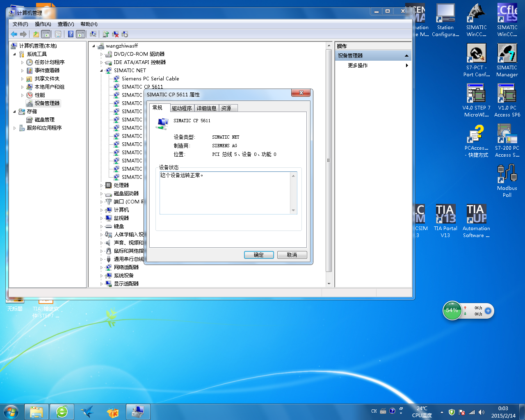Open the 操作(A) menu
Viewport: 525px width, 420px height.
click(x=43, y=24)
